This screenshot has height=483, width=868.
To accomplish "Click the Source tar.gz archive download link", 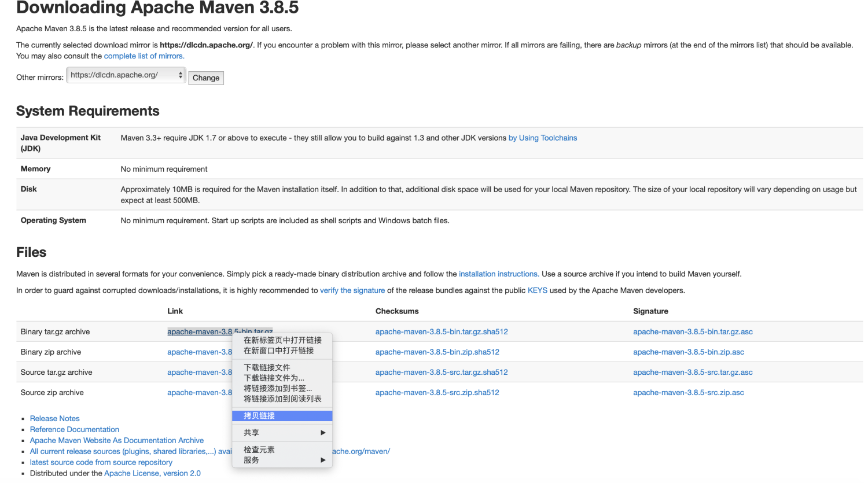I will pos(200,372).
